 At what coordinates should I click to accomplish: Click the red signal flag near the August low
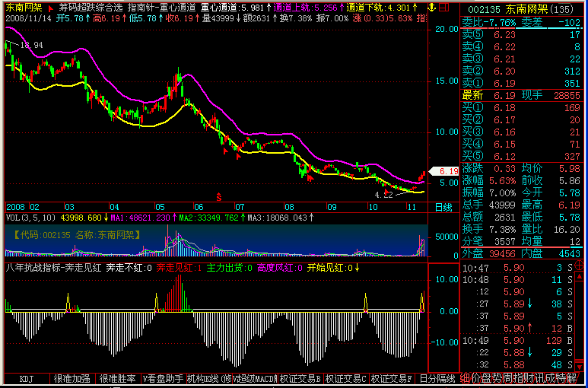coord(310,178)
